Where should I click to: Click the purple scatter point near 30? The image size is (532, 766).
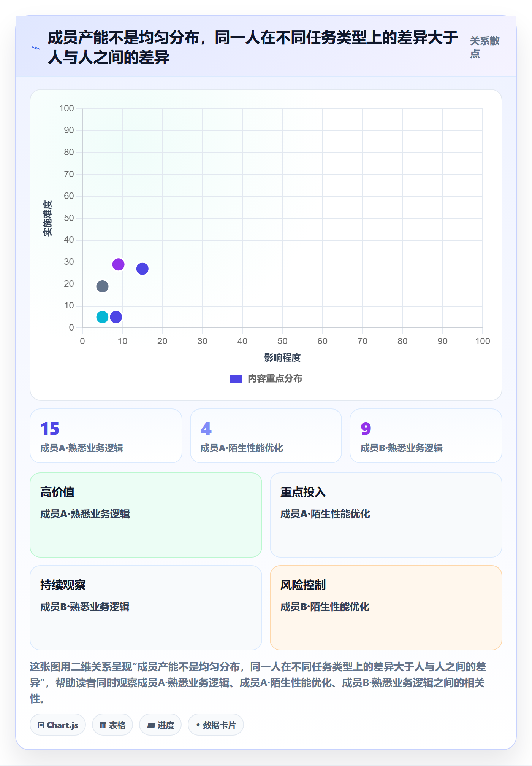(x=118, y=264)
